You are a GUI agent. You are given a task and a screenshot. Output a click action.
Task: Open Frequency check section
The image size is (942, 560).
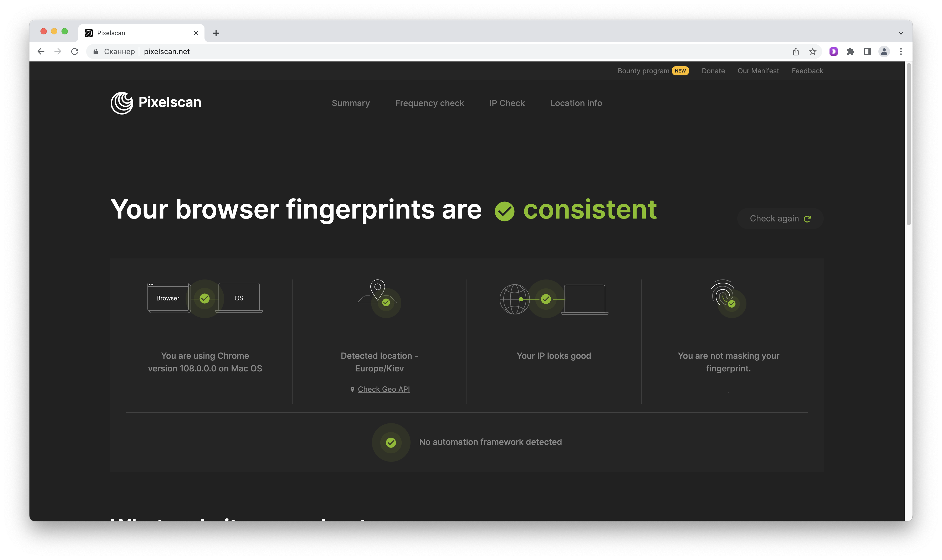(x=430, y=103)
